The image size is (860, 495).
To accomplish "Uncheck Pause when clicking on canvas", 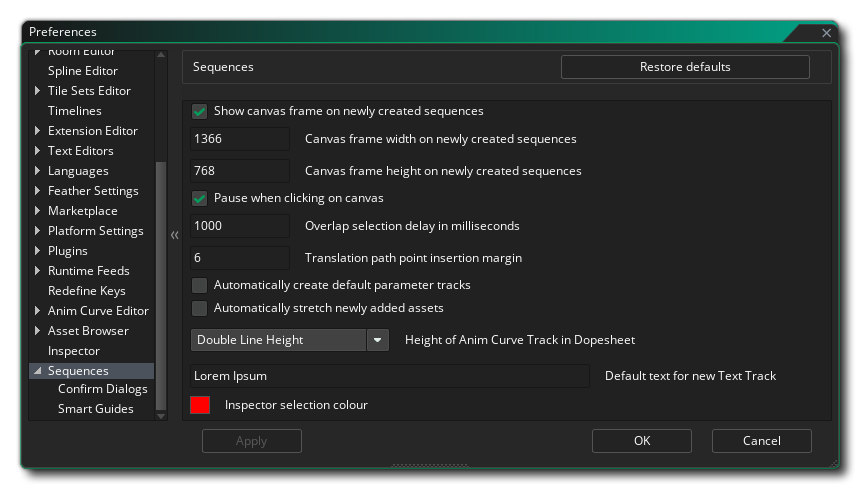I will pos(200,198).
